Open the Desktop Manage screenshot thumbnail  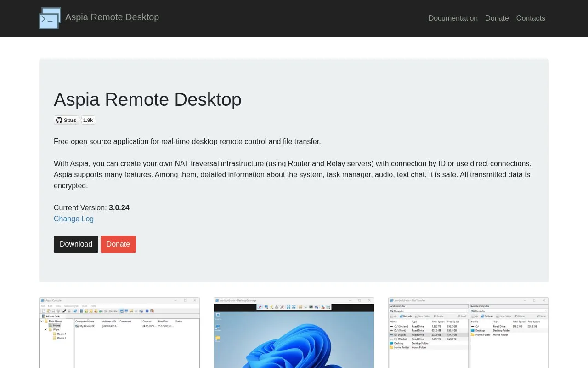[294, 333]
